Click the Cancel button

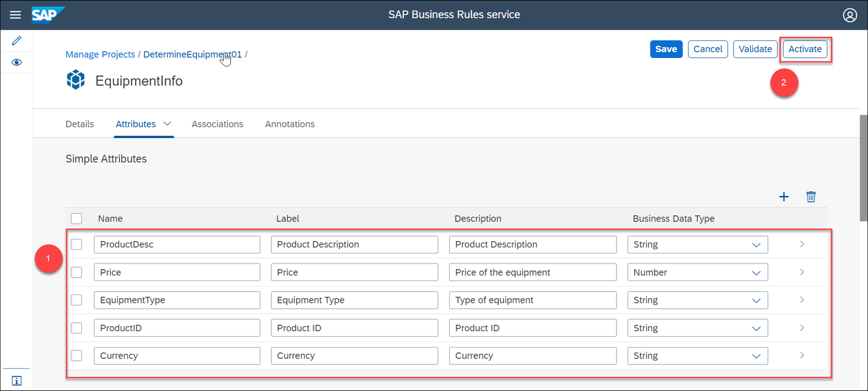click(x=708, y=49)
